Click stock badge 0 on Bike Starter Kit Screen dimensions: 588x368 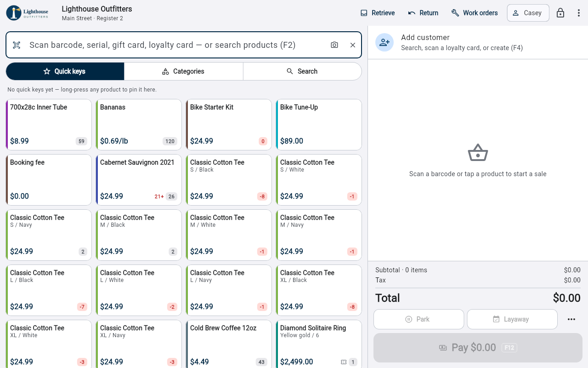(263, 141)
